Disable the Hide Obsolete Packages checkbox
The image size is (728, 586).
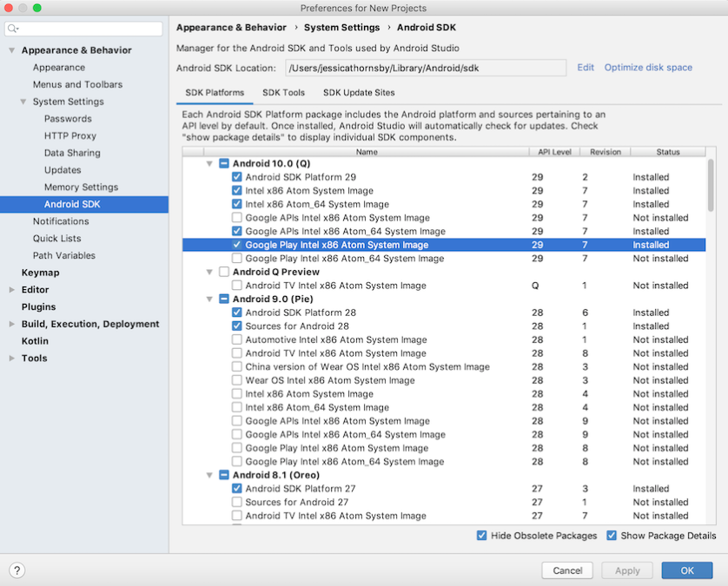pos(482,536)
